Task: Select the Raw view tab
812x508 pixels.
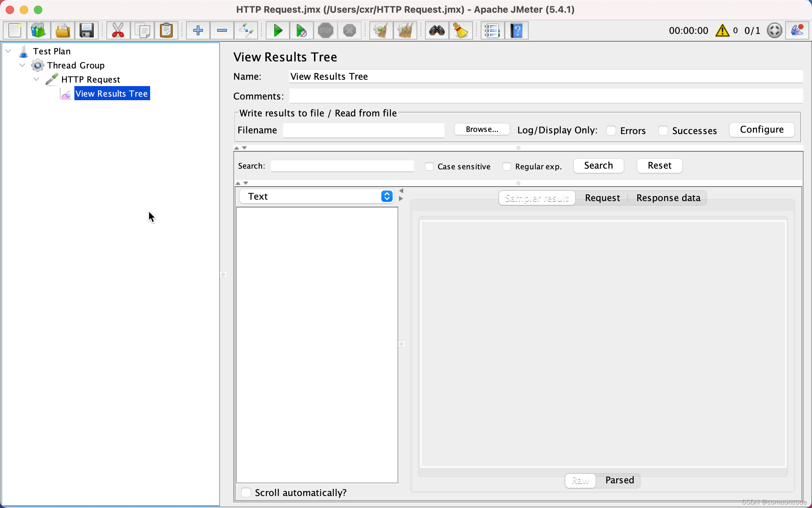Action: (x=580, y=480)
